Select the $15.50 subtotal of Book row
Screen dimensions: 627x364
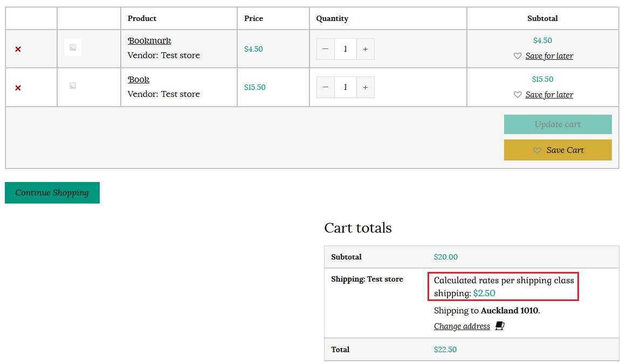pyautogui.click(x=542, y=79)
